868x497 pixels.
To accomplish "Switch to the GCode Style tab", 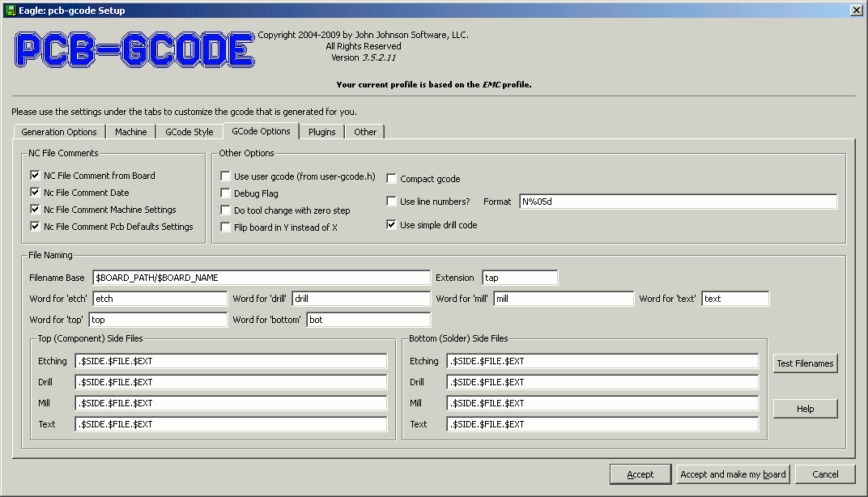I will (x=189, y=132).
